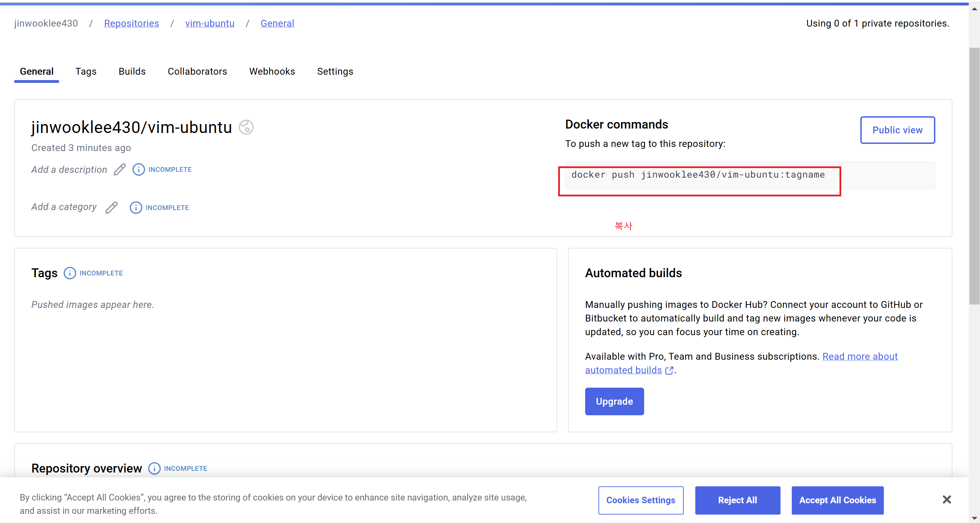Go to the Collaborators tab
The width and height of the screenshot is (980, 523).
click(x=197, y=72)
